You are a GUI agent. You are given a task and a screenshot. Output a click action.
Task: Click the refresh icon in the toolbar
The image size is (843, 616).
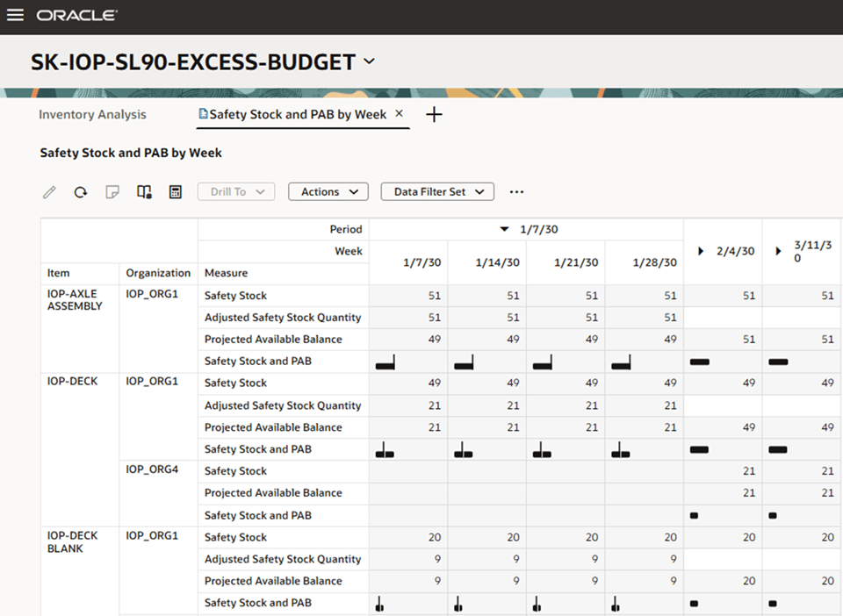(81, 191)
